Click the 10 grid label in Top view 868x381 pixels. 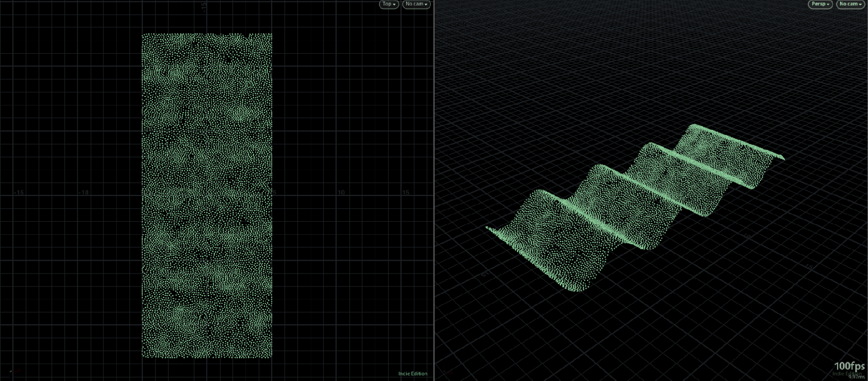click(341, 192)
